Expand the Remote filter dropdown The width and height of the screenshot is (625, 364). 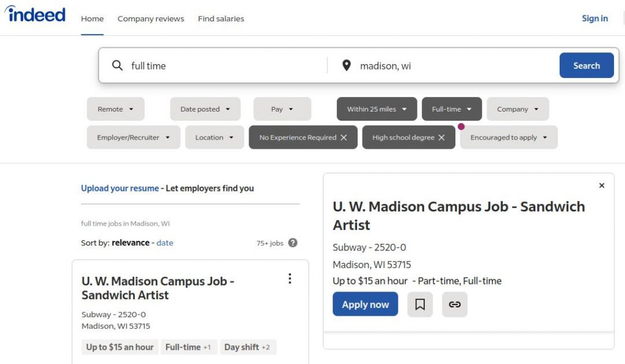[x=115, y=109]
